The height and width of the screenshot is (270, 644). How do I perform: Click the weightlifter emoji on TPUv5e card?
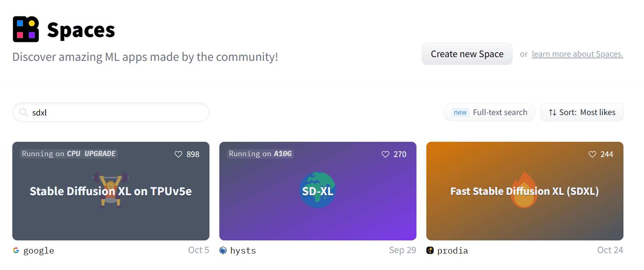(x=111, y=190)
